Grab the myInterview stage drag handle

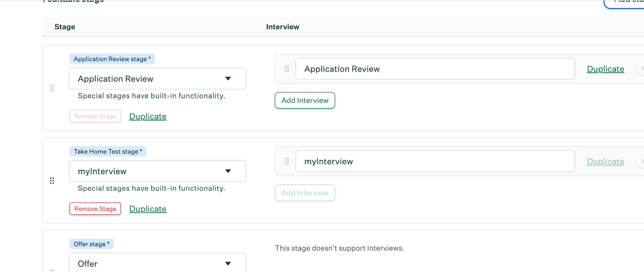click(52, 181)
